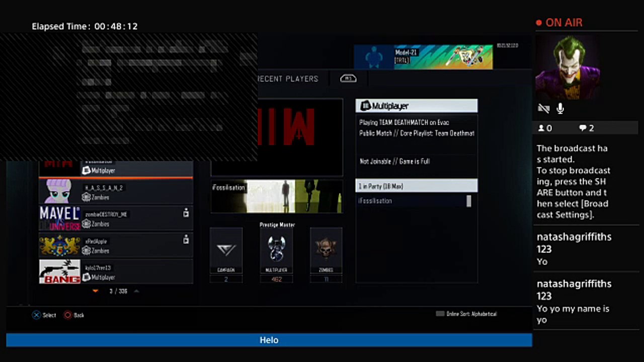Screen dimensions: 644x362
Task: Click the orange down arrow below friends list
Action: [x=96, y=291]
